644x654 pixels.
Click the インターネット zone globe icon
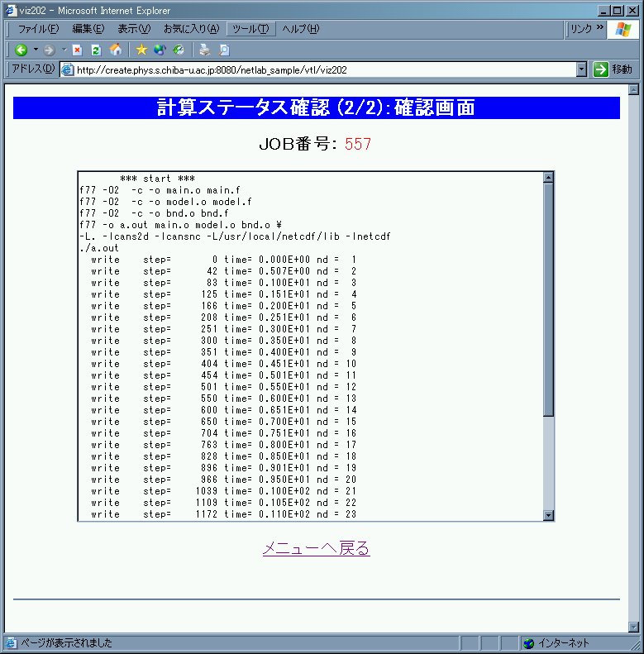(528, 643)
